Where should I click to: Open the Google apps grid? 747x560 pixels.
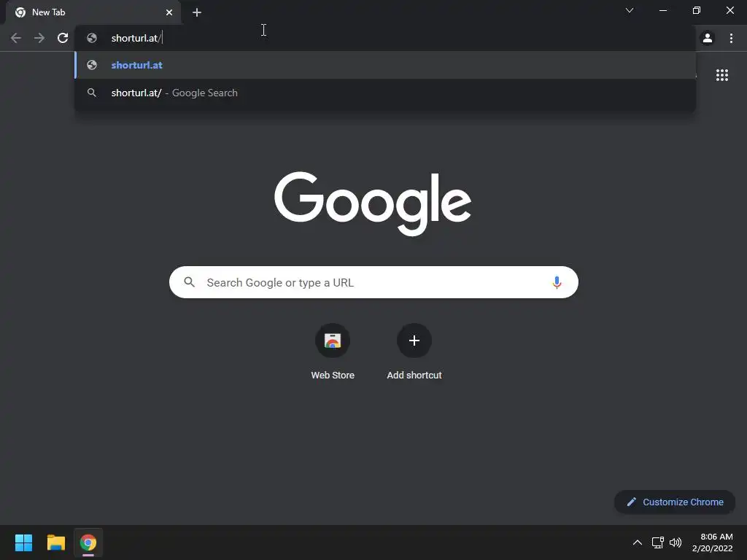point(721,75)
